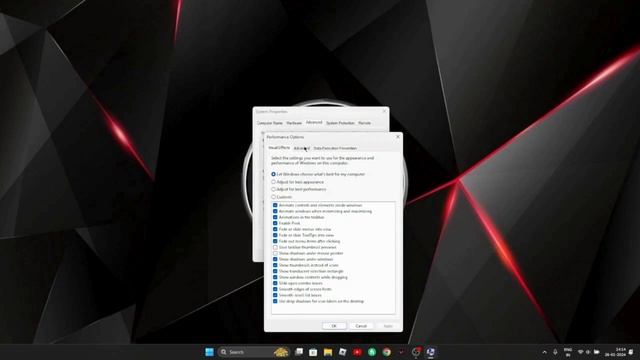Viewport: 640px width, 360px height.
Task: Toggle Animations in the taskbar
Action: coord(275,217)
